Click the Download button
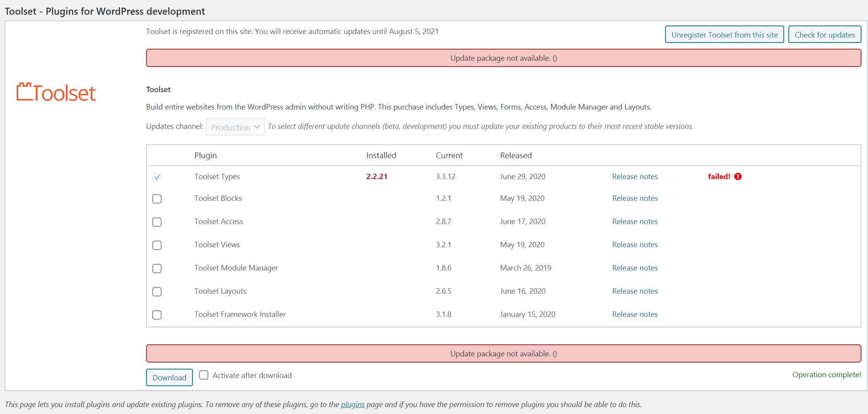Viewport: 868px width, 414px height. tap(169, 377)
